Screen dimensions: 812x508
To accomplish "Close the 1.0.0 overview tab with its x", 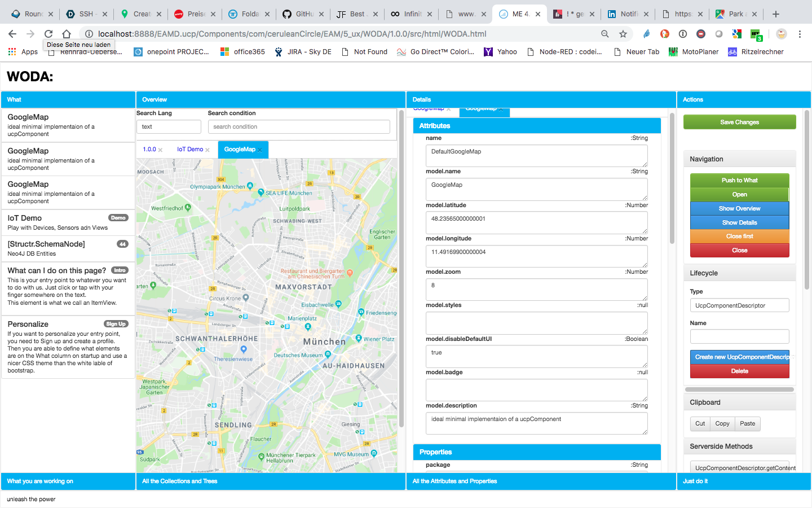I will coord(161,150).
